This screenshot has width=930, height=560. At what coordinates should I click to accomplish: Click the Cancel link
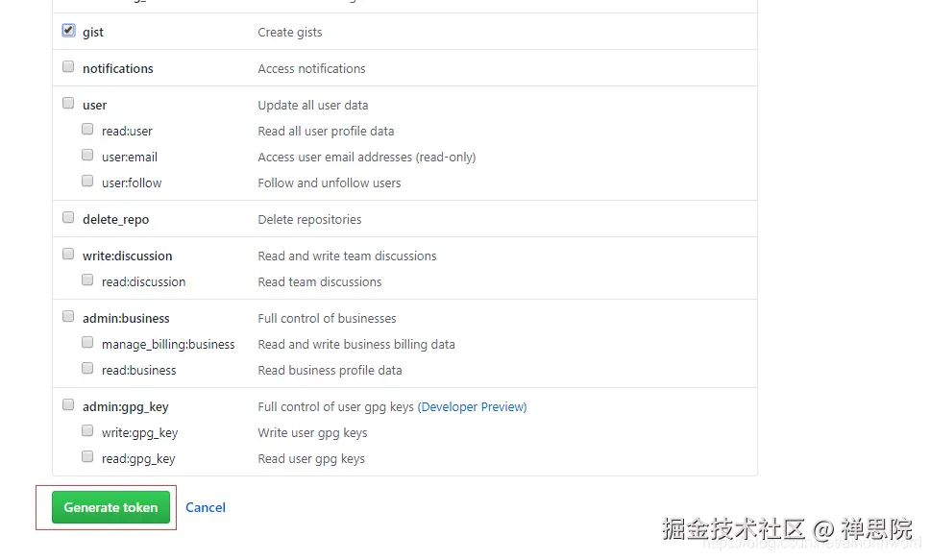pyautogui.click(x=206, y=507)
